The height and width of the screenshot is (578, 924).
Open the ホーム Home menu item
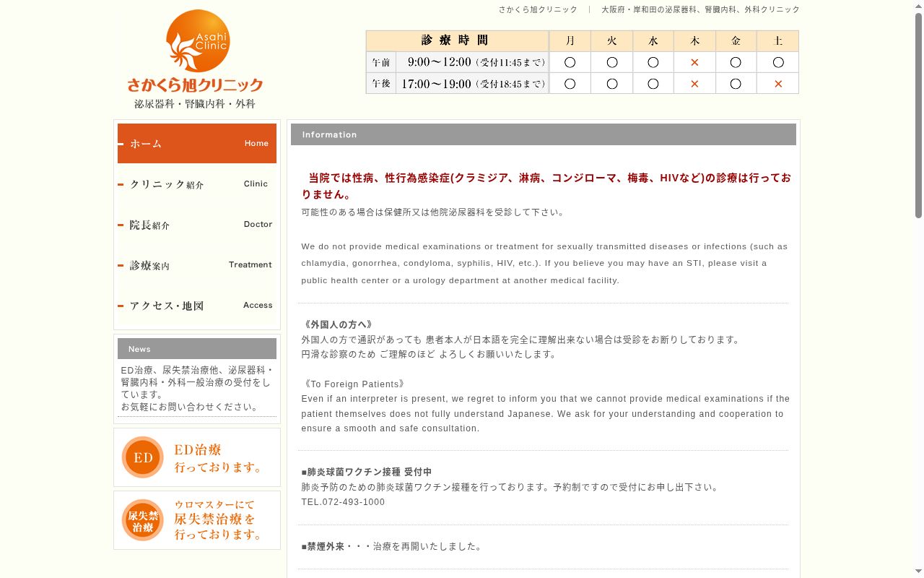(x=197, y=143)
